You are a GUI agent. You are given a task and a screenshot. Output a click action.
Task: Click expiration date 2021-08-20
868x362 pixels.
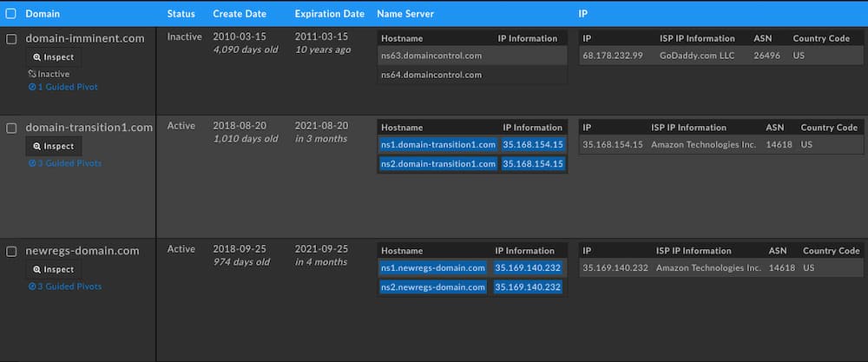(x=322, y=126)
